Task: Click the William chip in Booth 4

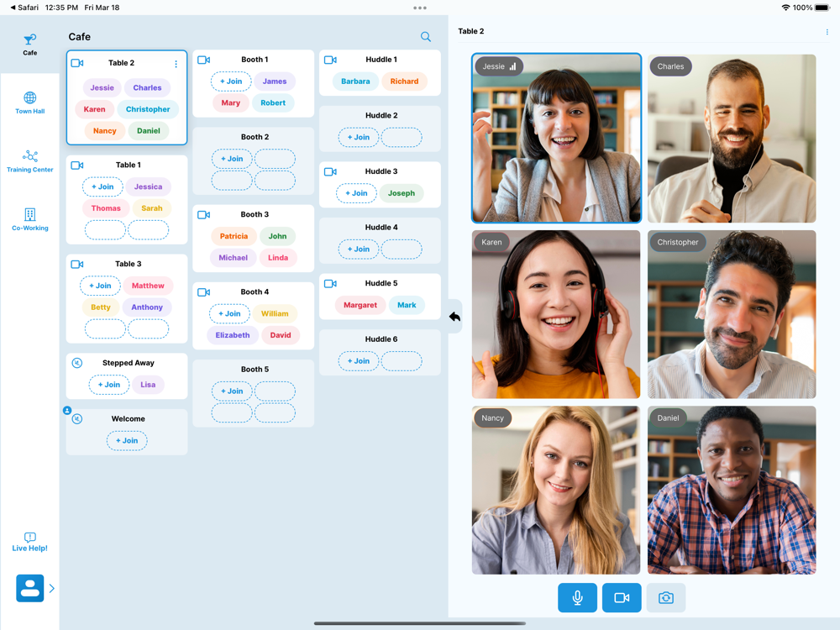Action: click(275, 314)
